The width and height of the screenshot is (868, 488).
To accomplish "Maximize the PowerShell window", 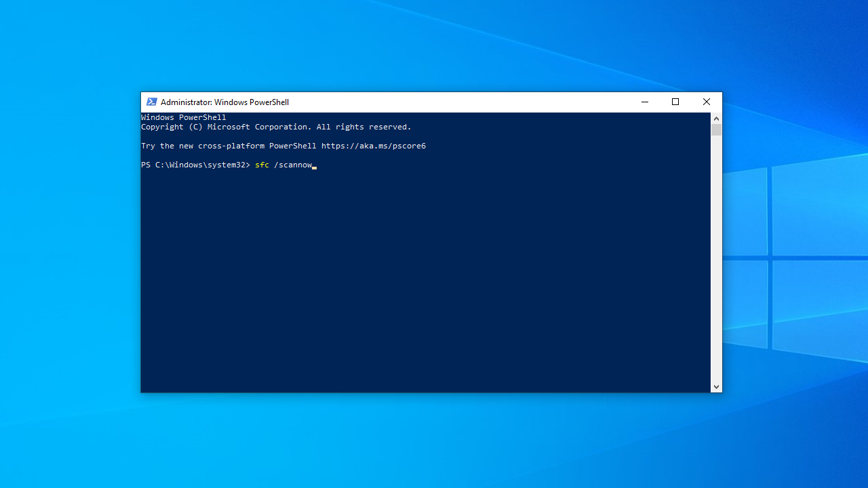I will [x=675, y=102].
